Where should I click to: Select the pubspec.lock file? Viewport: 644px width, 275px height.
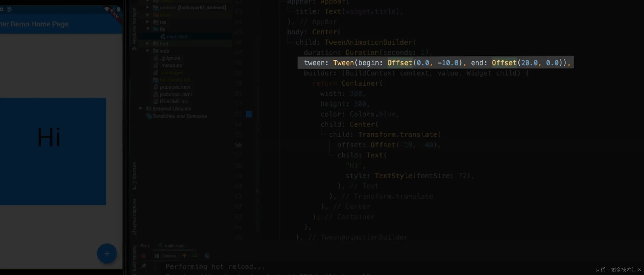[175, 87]
